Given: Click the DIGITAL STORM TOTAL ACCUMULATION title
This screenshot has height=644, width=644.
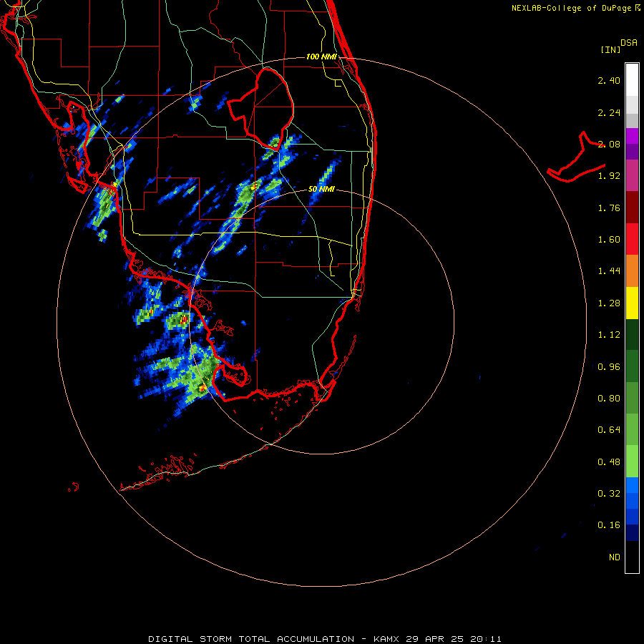Looking at the screenshot, I should (x=251, y=639).
